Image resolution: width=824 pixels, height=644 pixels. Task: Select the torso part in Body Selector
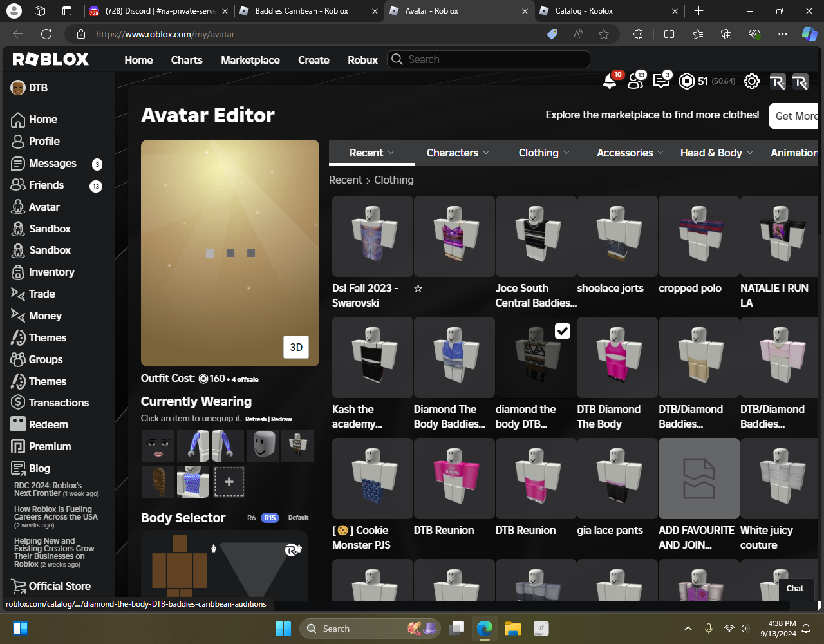tap(180, 571)
